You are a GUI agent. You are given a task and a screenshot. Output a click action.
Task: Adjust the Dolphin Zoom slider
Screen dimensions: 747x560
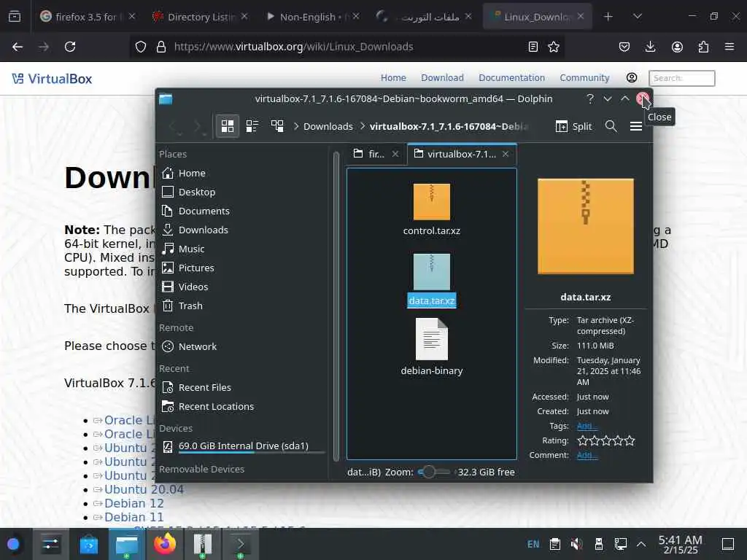[433, 472]
